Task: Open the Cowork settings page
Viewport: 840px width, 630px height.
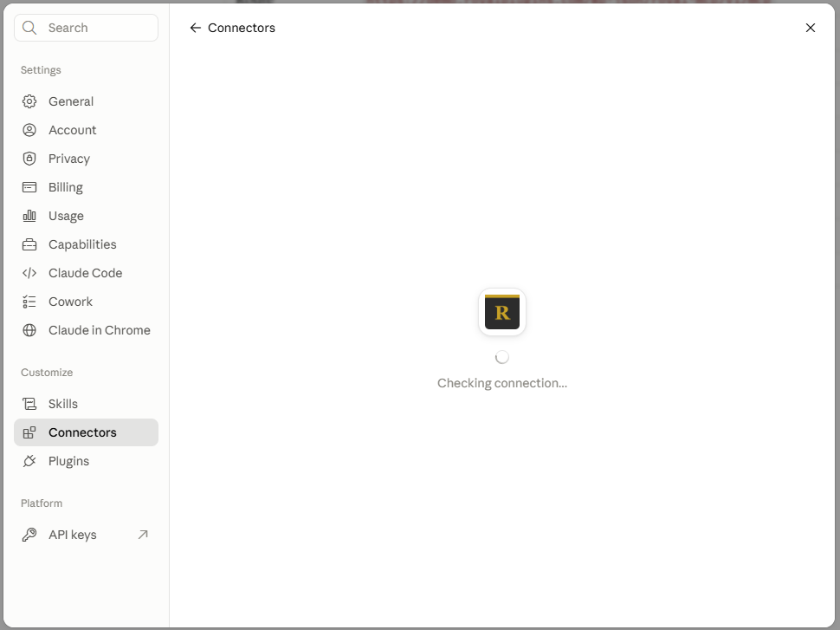Action: coord(87,302)
